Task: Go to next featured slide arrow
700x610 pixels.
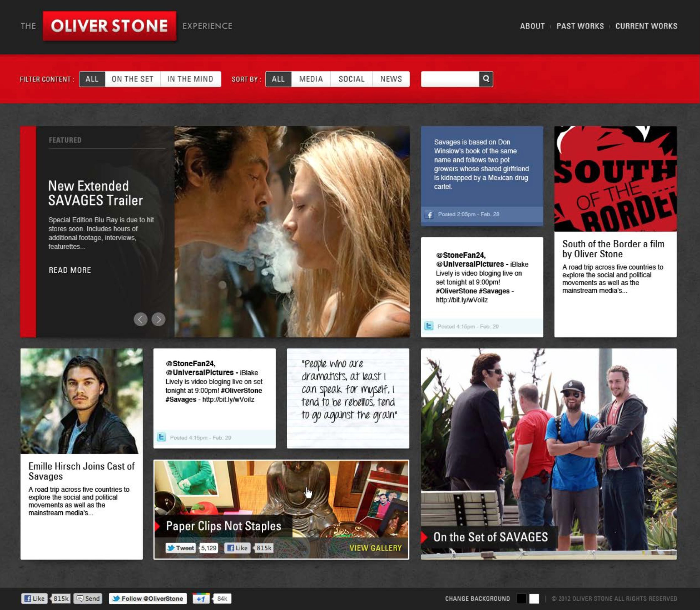Action: (159, 319)
